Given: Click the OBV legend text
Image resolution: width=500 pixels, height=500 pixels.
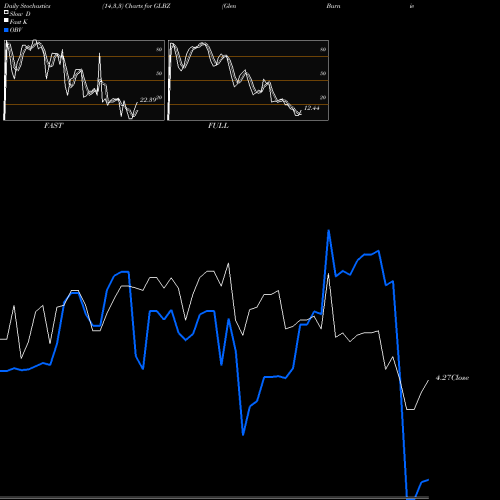Looking at the screenshot, I should pyautogui.click(x=16, y=30).
